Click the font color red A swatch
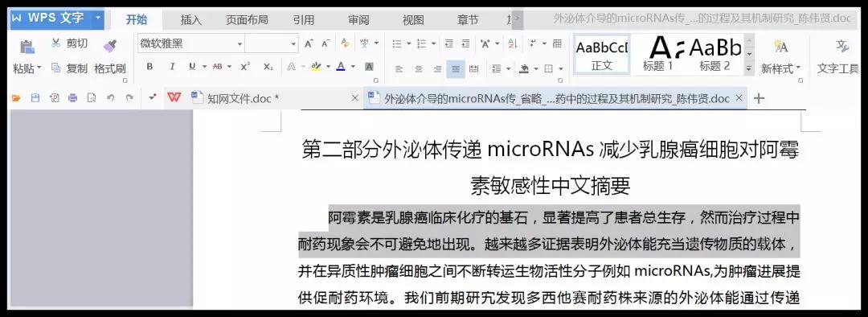This screenshot has width=868, height=317. point(340,67)
